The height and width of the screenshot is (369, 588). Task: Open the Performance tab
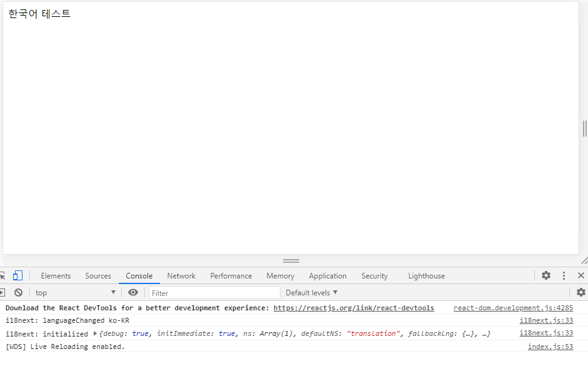231,276
